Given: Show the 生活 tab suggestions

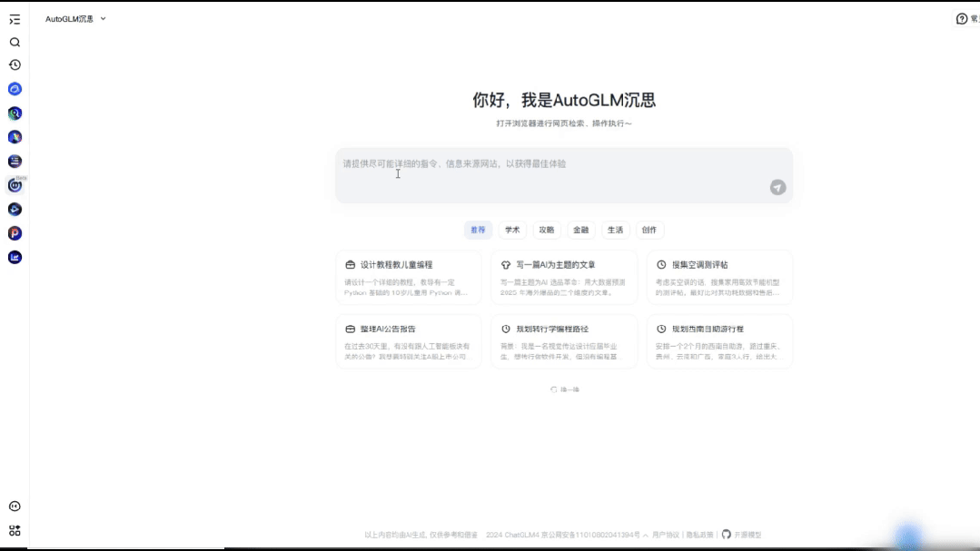Looking at the screenshot, I should (615, 230).
